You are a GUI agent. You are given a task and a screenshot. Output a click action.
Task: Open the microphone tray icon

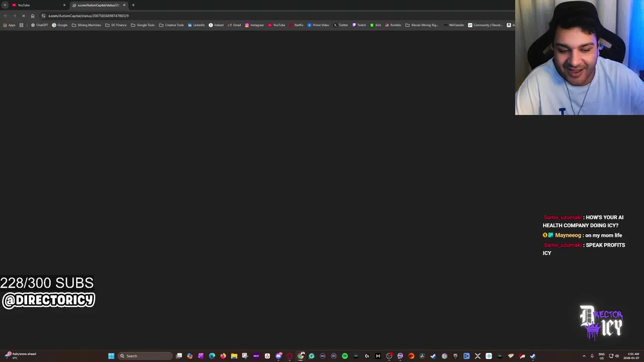pyautogui.click(x=592, y=356)
